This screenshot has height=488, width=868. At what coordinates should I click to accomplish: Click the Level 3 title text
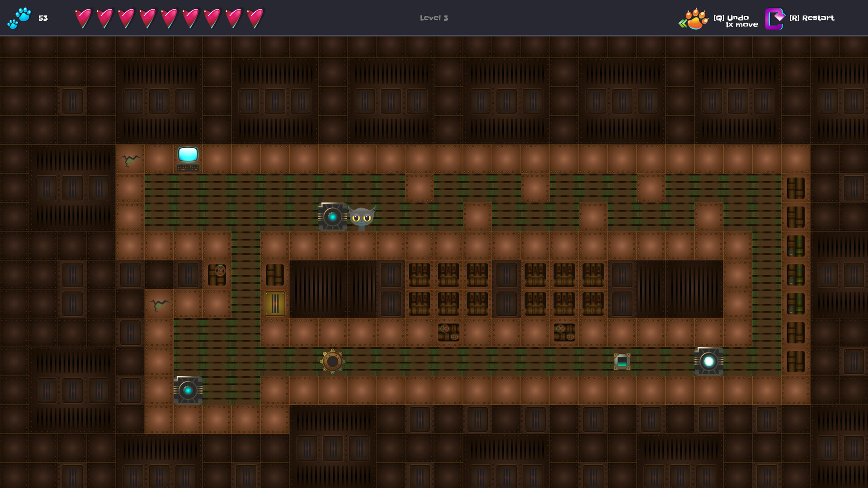[434, 18]
